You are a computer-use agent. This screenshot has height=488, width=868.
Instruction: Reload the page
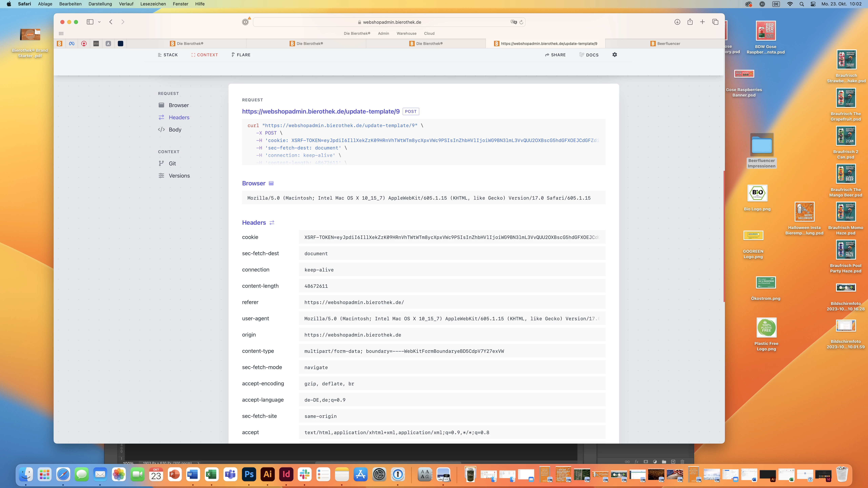[521, 22]
